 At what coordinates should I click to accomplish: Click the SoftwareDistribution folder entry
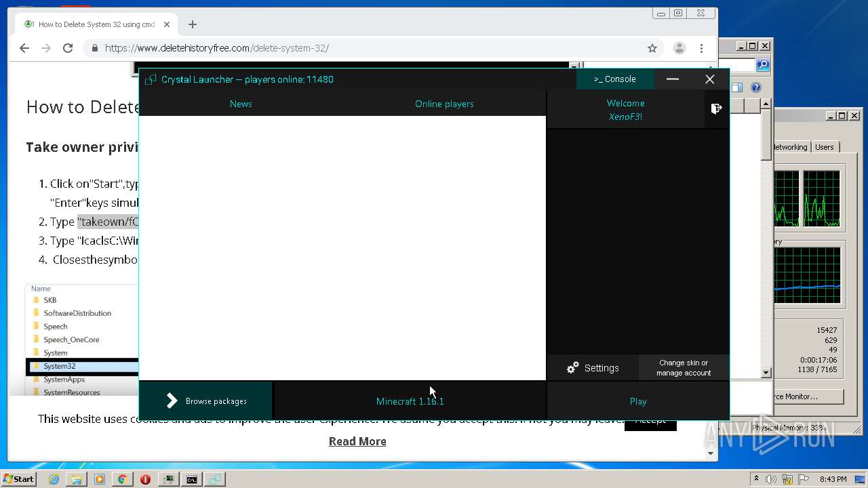pos(77,313)
